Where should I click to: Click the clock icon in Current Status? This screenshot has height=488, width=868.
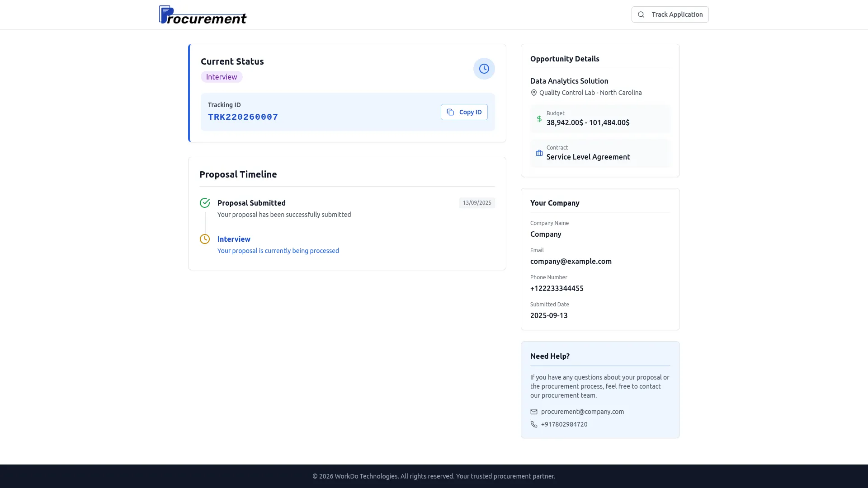(484, 69)
